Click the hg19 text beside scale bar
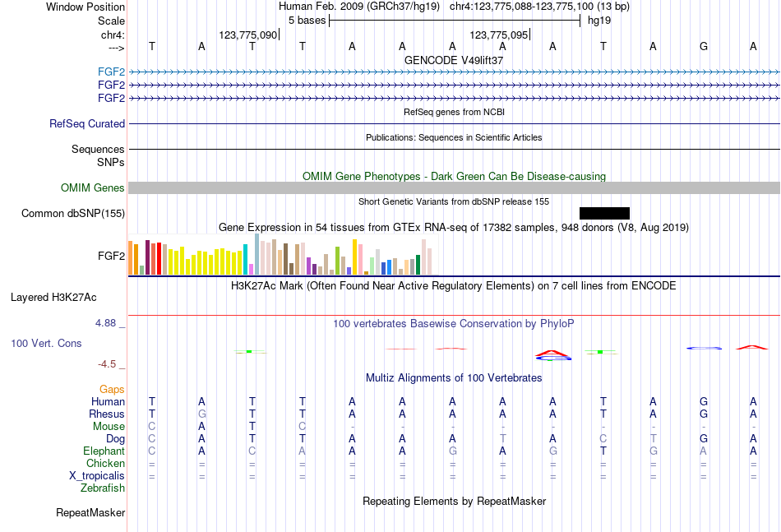Screen dimensions: 781x532 pos(599,21)
